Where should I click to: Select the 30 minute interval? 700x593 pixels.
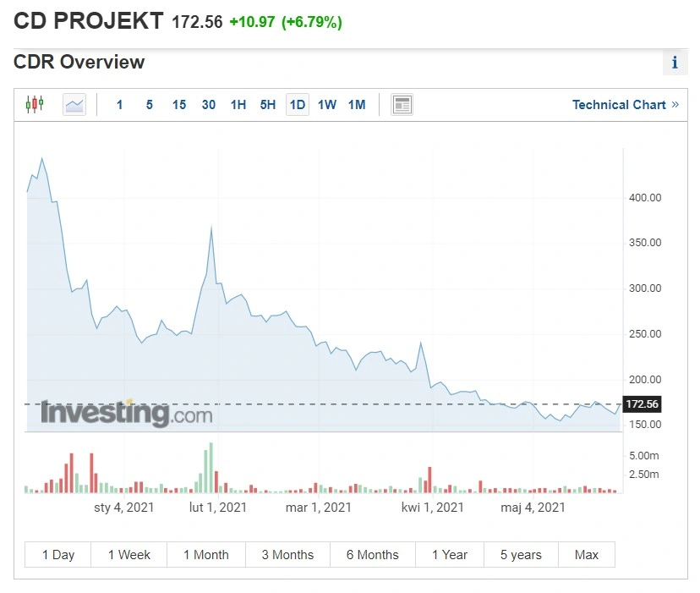tap(209, 105)
